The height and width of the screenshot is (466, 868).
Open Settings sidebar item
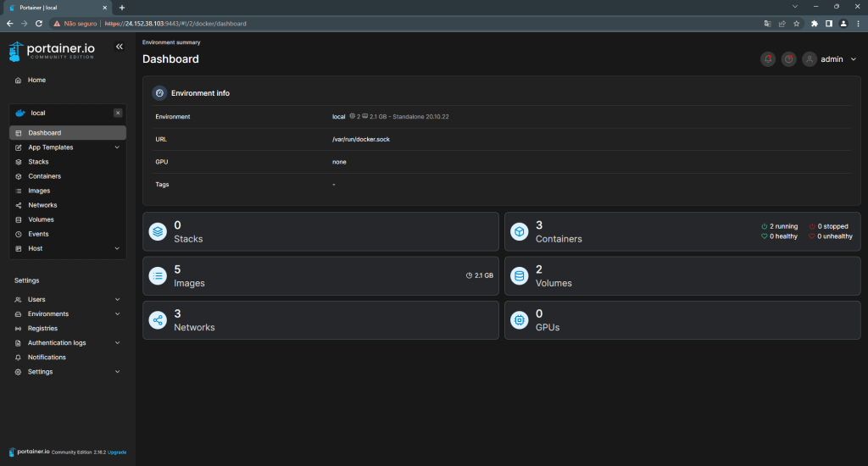click(x=41, y=372)
